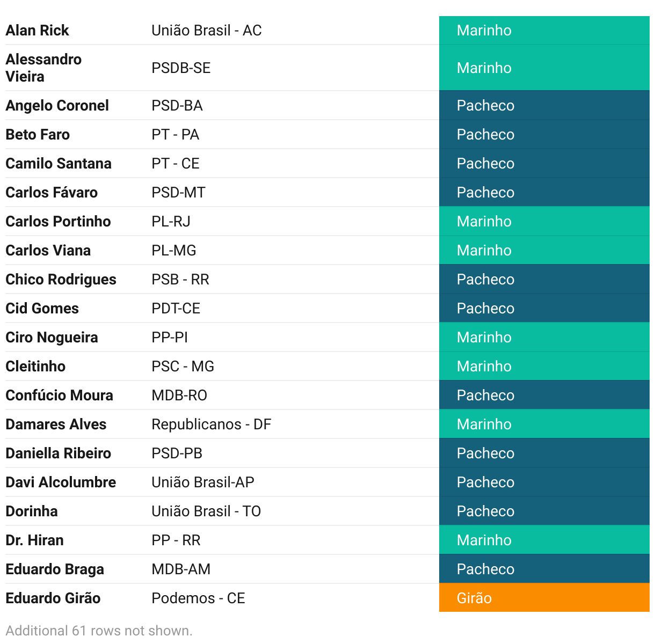Image resolution: width=655 pixels, height=644 pixels.
Task: Click the name Alan Rick
Action: (38, 31)
